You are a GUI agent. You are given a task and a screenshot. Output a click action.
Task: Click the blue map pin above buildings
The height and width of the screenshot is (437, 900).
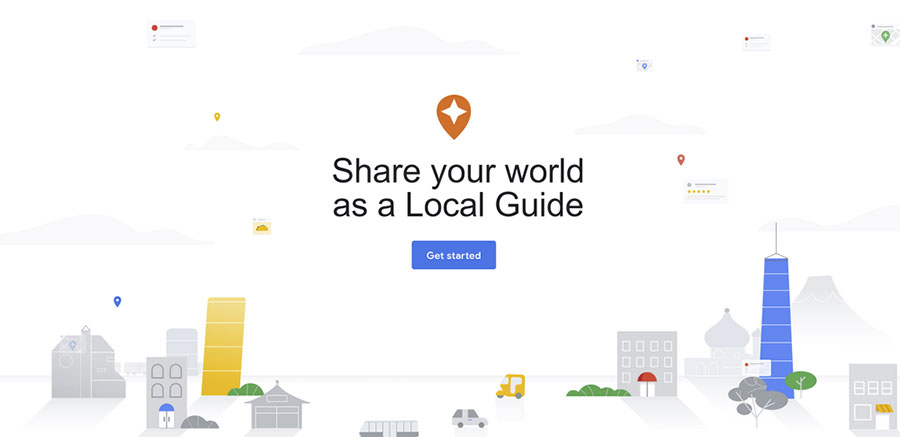tap(117, 301)
